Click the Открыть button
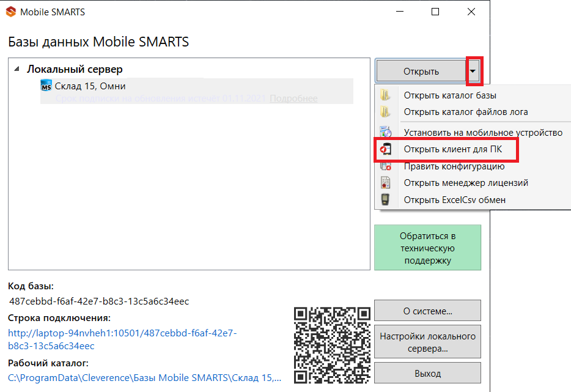The width and height of the screenshot is (571, 392). [421, 71]
